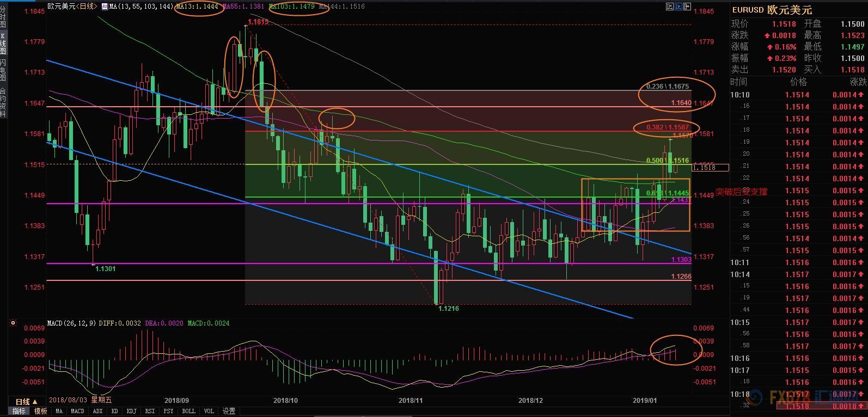The height and width of the screenshot is (417, 868).
Task: Click the first chart tool icon at top right
Action: coord(669,7)
